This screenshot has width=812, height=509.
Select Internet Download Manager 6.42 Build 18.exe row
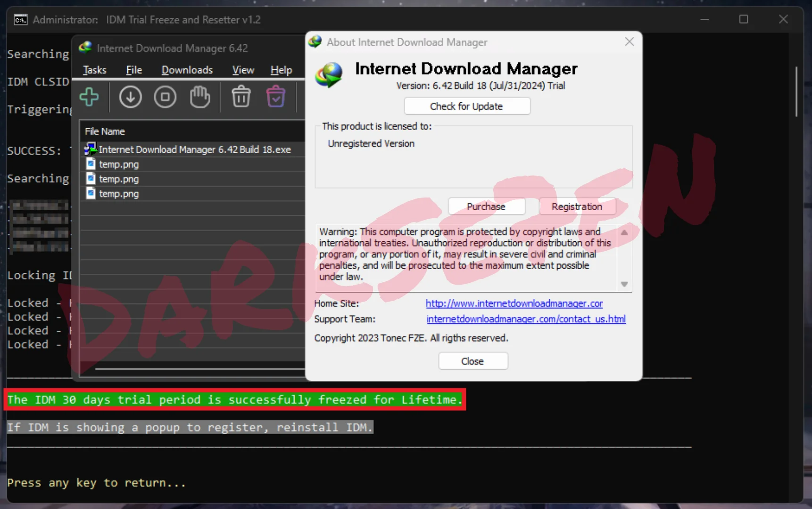(x=193, y=149)
